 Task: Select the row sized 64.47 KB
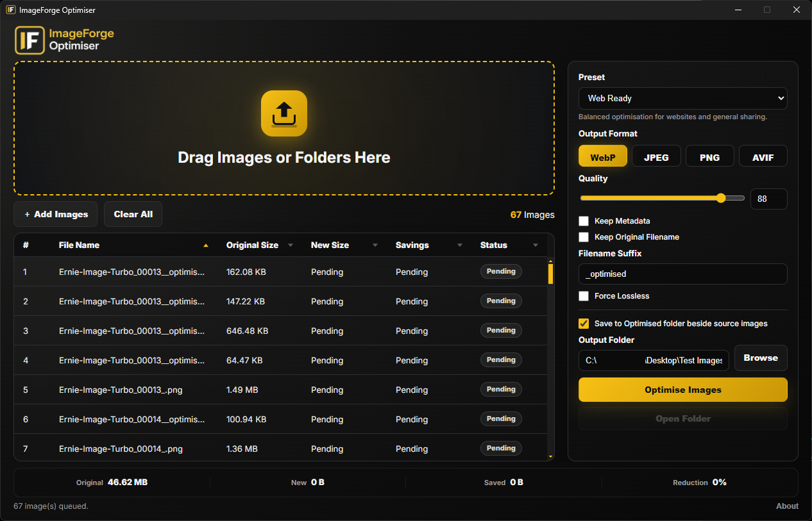click(x=280, y=360)
